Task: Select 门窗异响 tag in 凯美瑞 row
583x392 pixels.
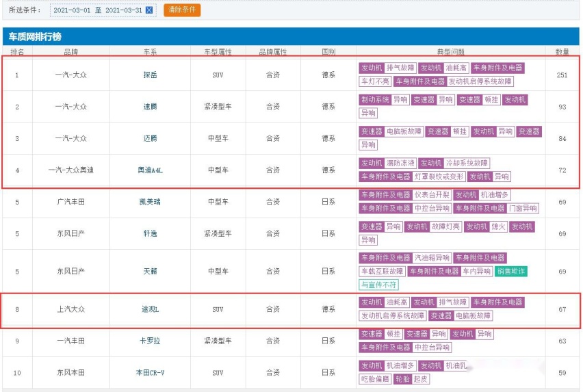Action: coord(523,208)
